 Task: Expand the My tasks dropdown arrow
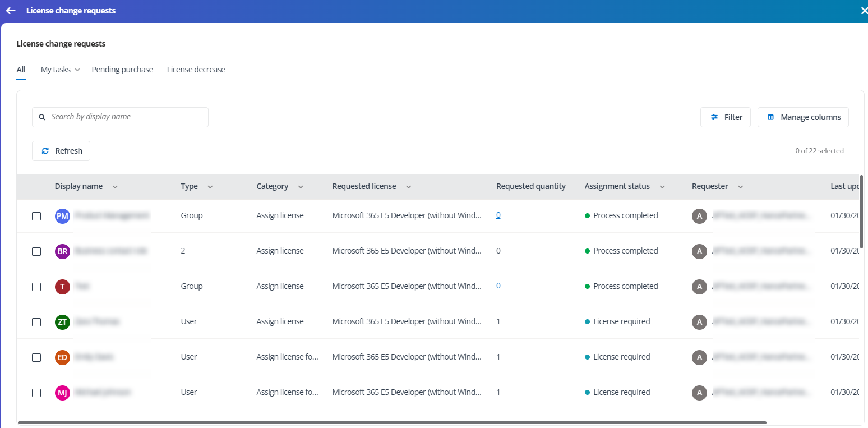point(77,70)
